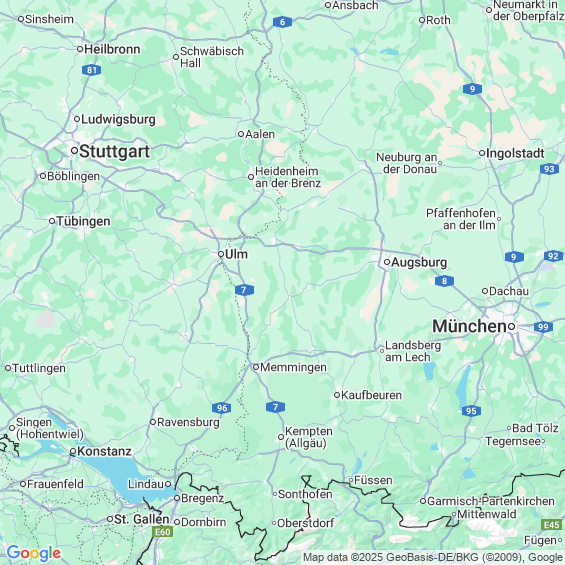565x565 pixels.
Task: Select the München city label
Action: pos(470,326)
